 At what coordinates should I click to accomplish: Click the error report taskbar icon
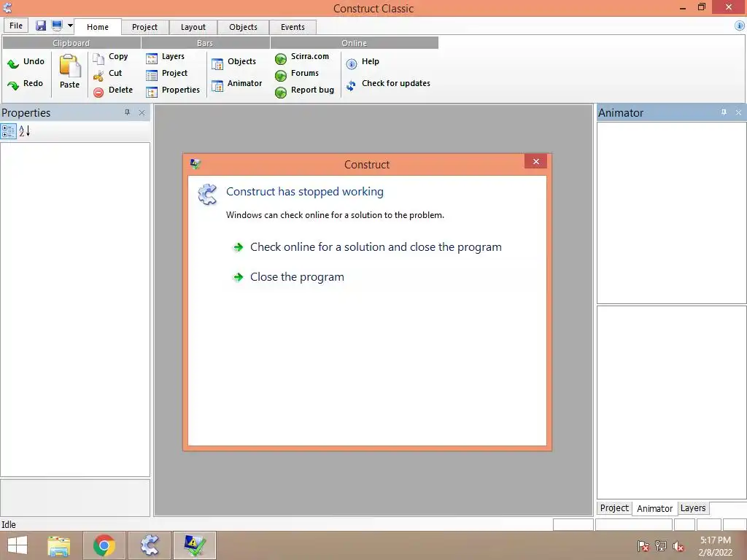tap(194, 545)
